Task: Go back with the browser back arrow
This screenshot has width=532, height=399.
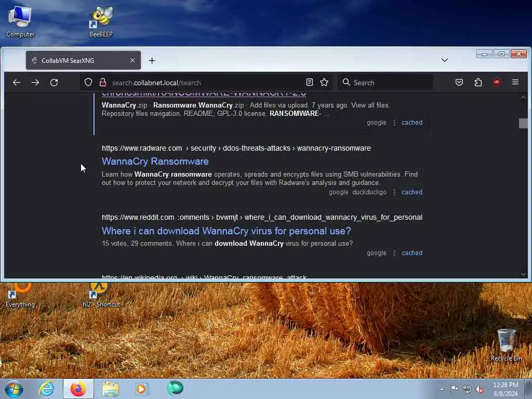Action: coord(17,83)
